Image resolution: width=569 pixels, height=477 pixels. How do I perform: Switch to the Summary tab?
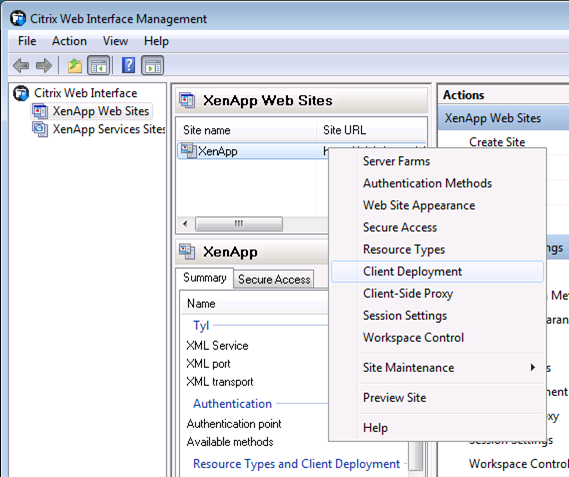[205, 278]
